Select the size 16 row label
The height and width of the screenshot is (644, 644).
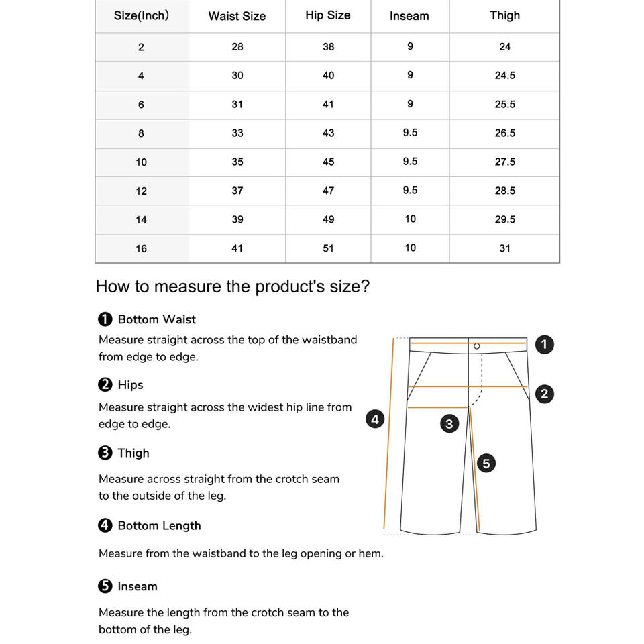(x=141, y=248)
